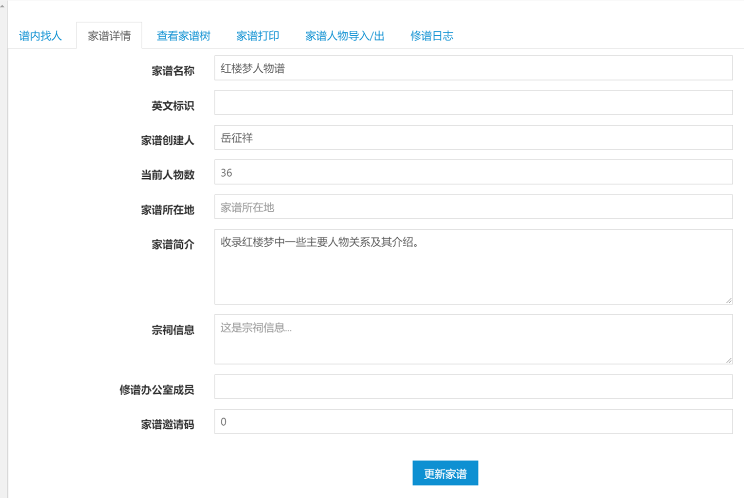This screenshot has width=744, height=498.
Task: Click inside the 家谱简介 text area
Action: pos(473,267)
